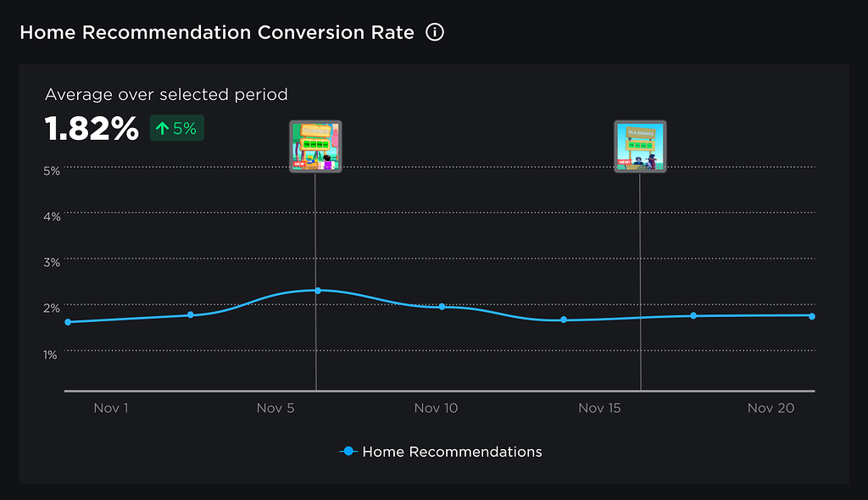The height and width of the screenshot is (500, 868).
Task: Click the 5% gridline label on the axis
Action: tap(51, 170)
